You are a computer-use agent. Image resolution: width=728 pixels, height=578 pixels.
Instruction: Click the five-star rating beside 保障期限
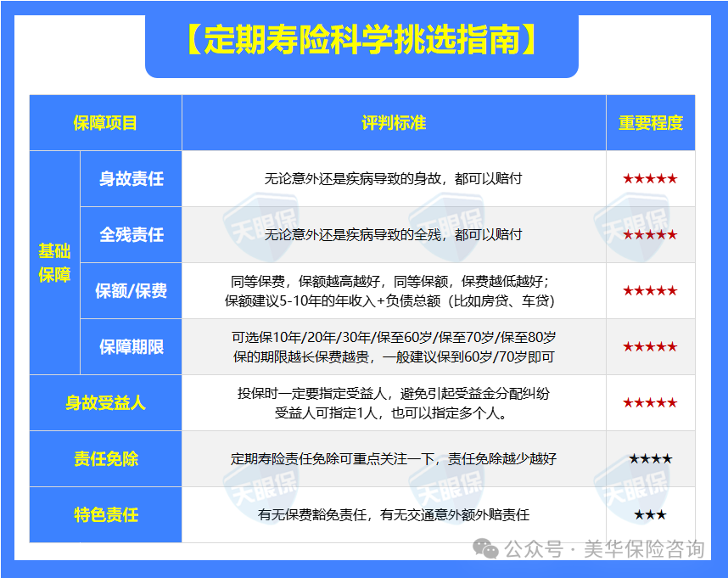pyautogui.click(x=650, y=345)
